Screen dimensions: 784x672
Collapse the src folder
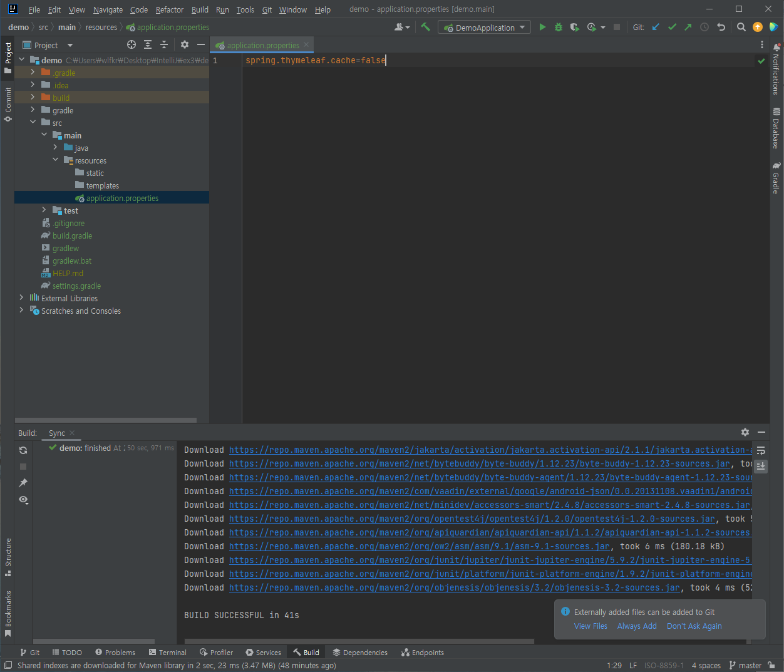(33, 122)
